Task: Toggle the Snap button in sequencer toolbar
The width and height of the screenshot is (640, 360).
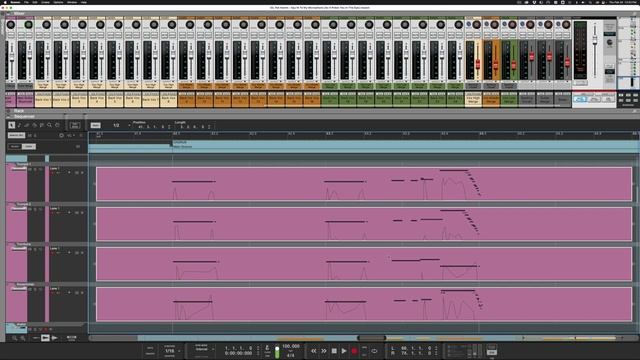Action: 96,125
